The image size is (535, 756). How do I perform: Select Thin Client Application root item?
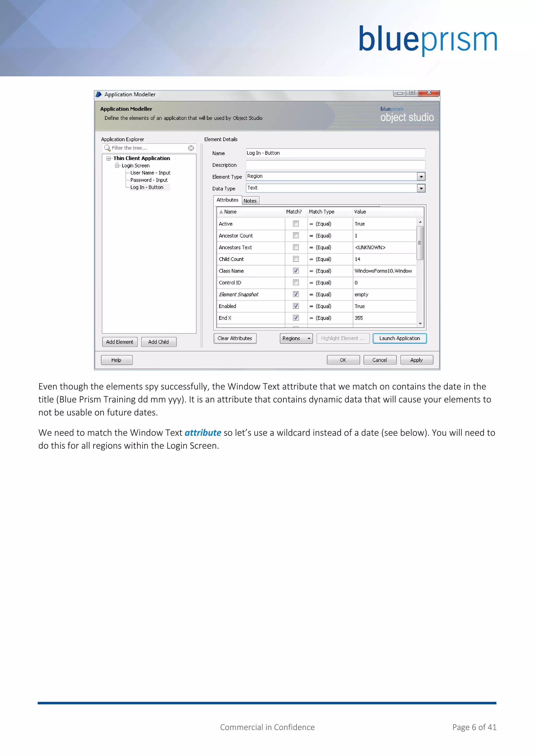point(142,158)
